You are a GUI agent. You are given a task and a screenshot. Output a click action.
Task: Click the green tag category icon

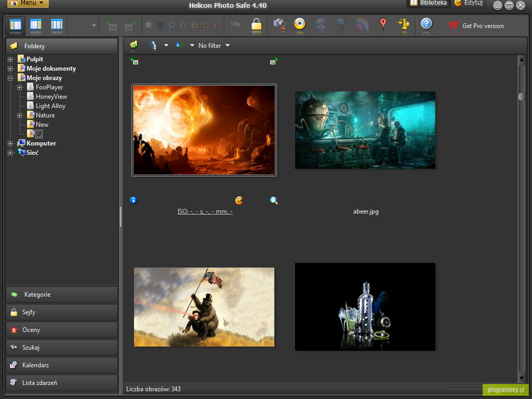(x=235, y=24)
